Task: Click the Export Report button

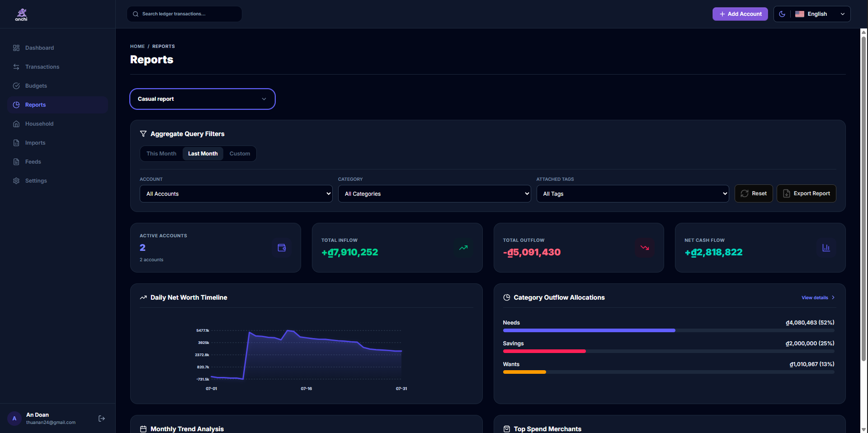Action: (807, 193)
